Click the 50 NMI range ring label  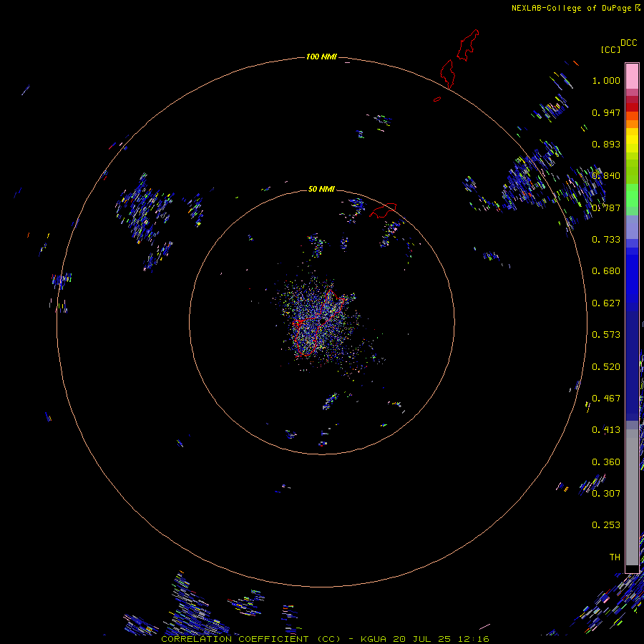click(321, 189)
